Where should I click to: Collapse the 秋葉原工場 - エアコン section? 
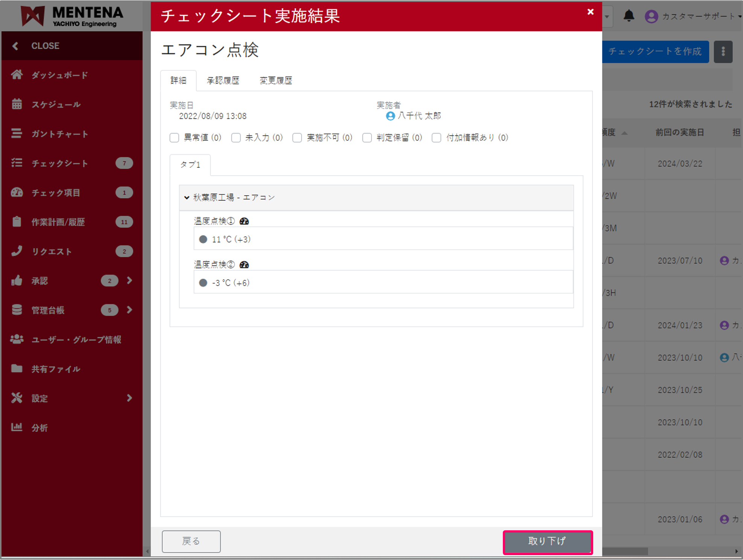[187, 197]
